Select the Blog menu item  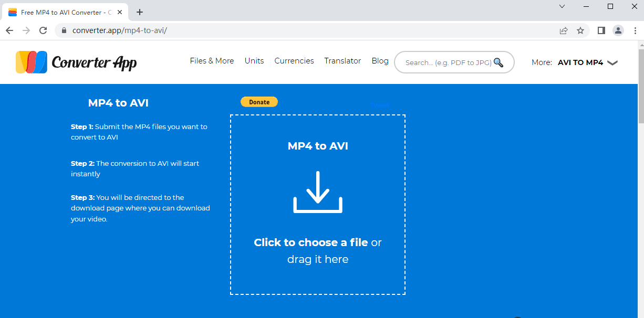click(380, 61)
